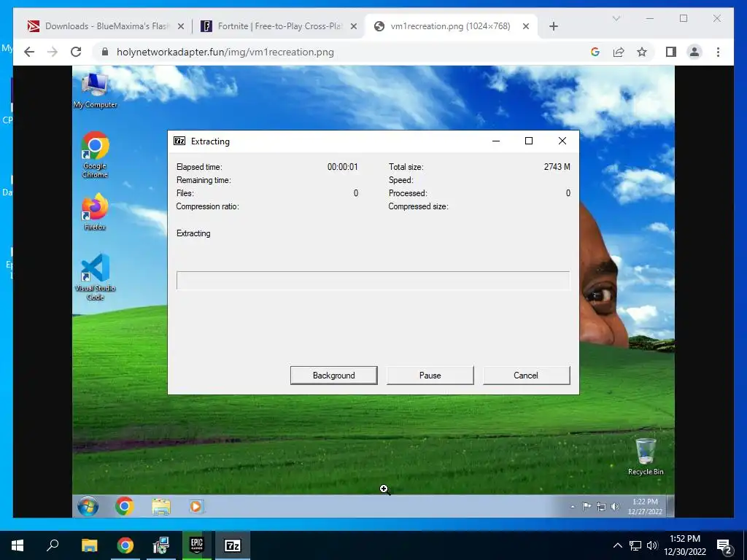Click the address bar URL
Image resolution: width=747 pixels, height=560 pixels.
click(225, 52)
